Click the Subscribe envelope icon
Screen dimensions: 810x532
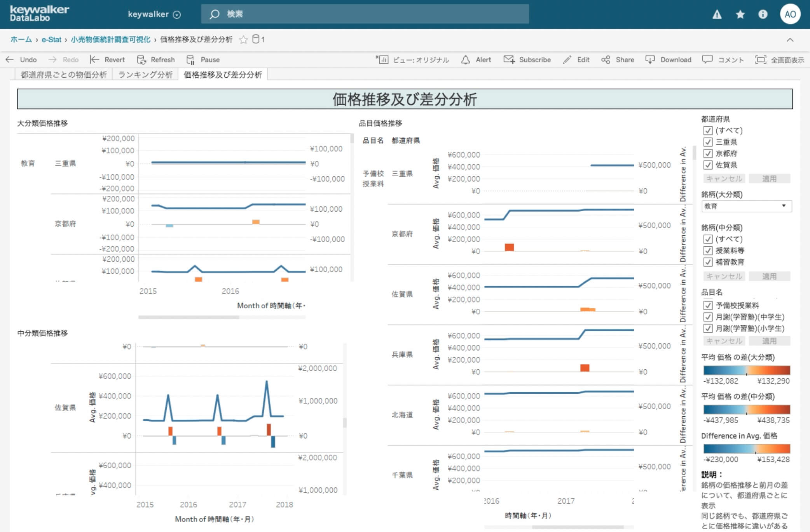pos(509,59)
